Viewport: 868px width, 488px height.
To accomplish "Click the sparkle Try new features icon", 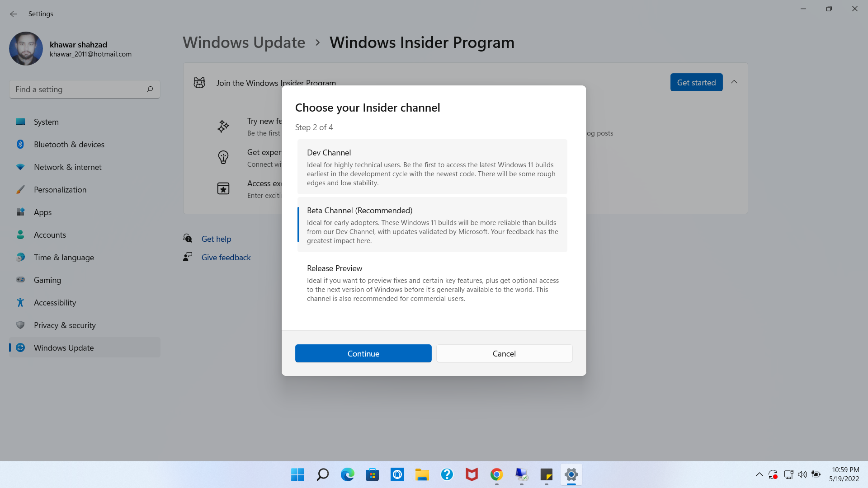I will pyautogui.click(x=223, y=126).
